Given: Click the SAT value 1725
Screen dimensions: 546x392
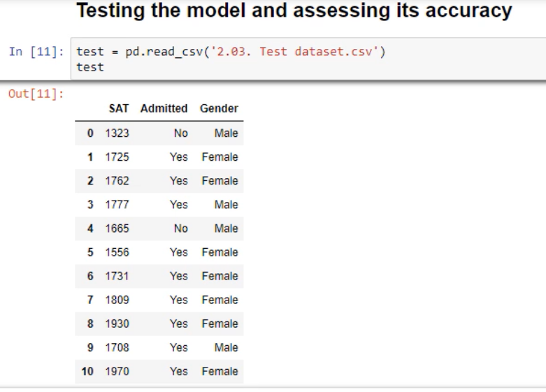Looking at the screenshot, I should coord(117,157).
